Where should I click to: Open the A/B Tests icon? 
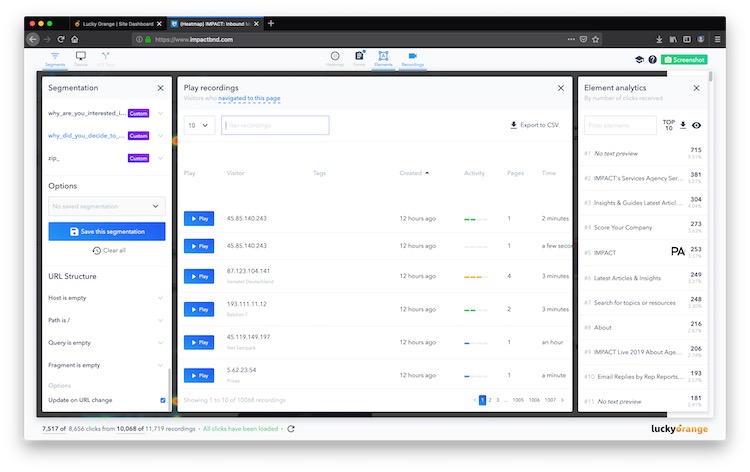click(x=106, y=59)
